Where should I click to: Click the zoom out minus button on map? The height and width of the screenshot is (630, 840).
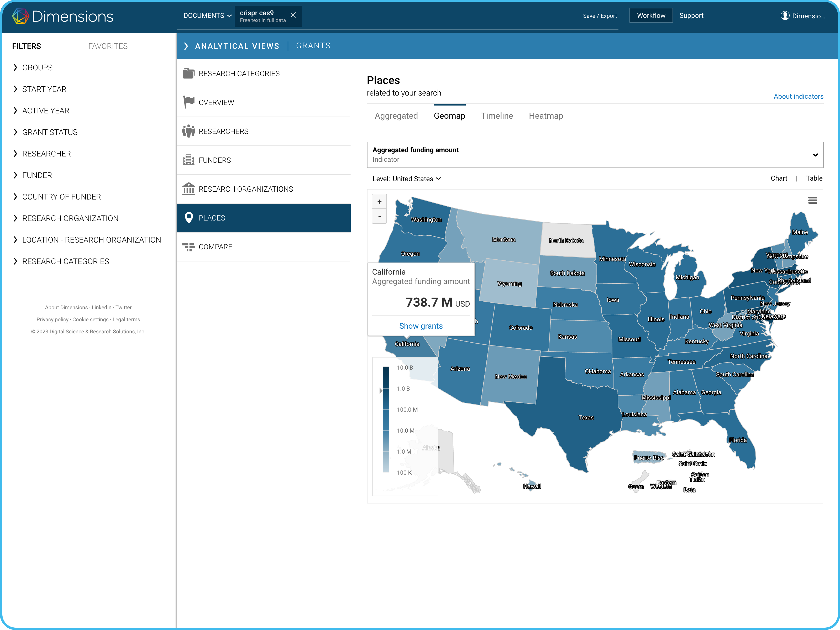pos(379,217)
